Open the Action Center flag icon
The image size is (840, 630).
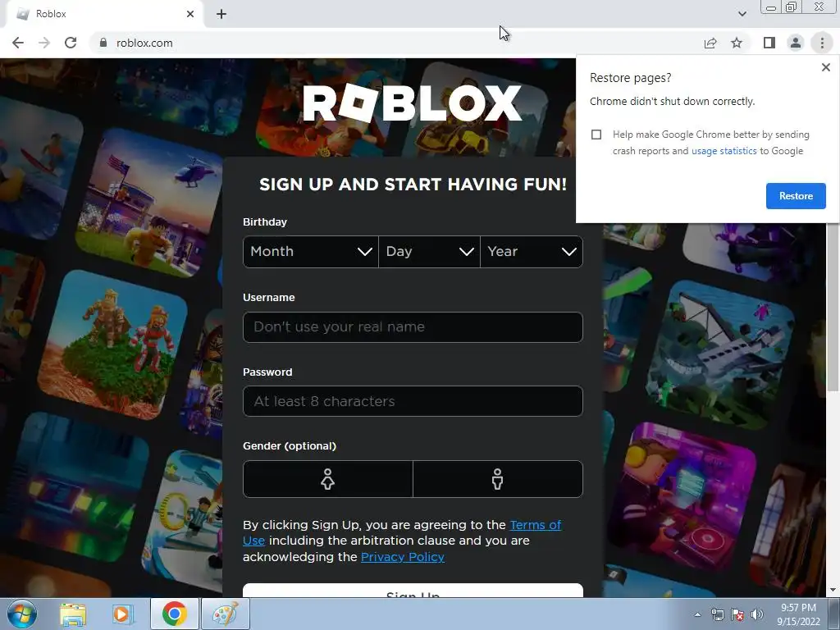pos(737,614)
